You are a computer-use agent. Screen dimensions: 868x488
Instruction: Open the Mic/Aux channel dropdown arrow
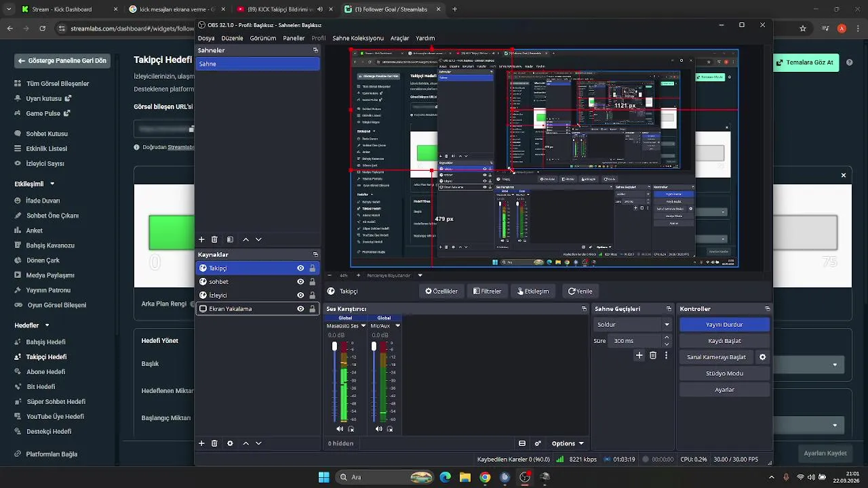397,326
